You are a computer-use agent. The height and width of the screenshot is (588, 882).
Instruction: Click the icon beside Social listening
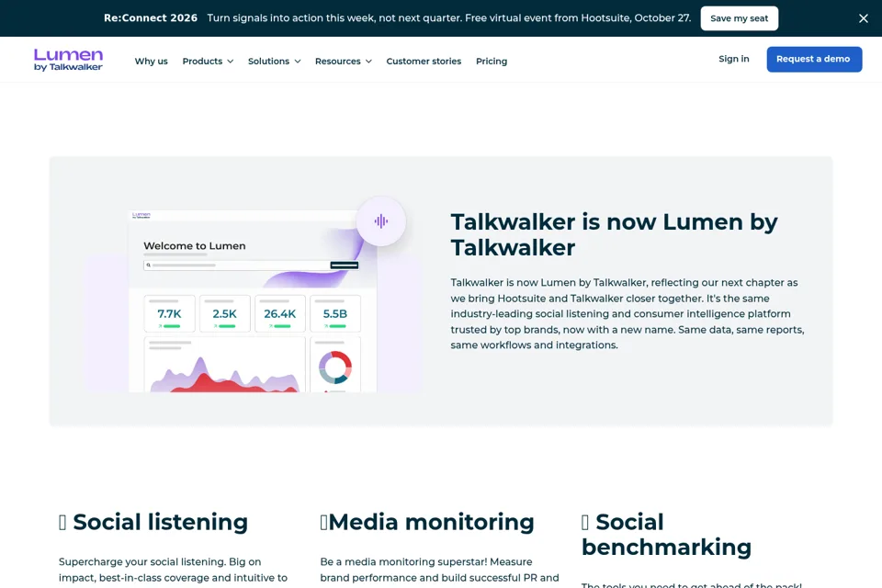[62, 522]
